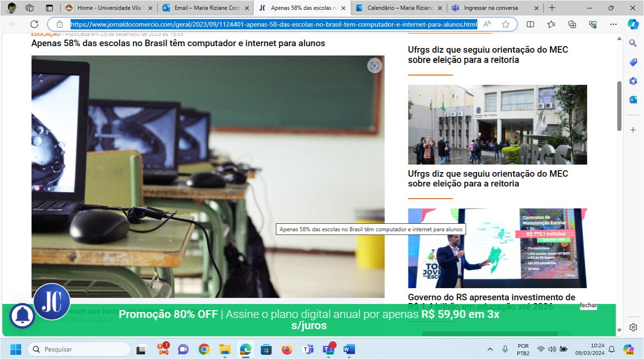
Task: Open Outlook from the Edge sidebar
Action: 633,100
